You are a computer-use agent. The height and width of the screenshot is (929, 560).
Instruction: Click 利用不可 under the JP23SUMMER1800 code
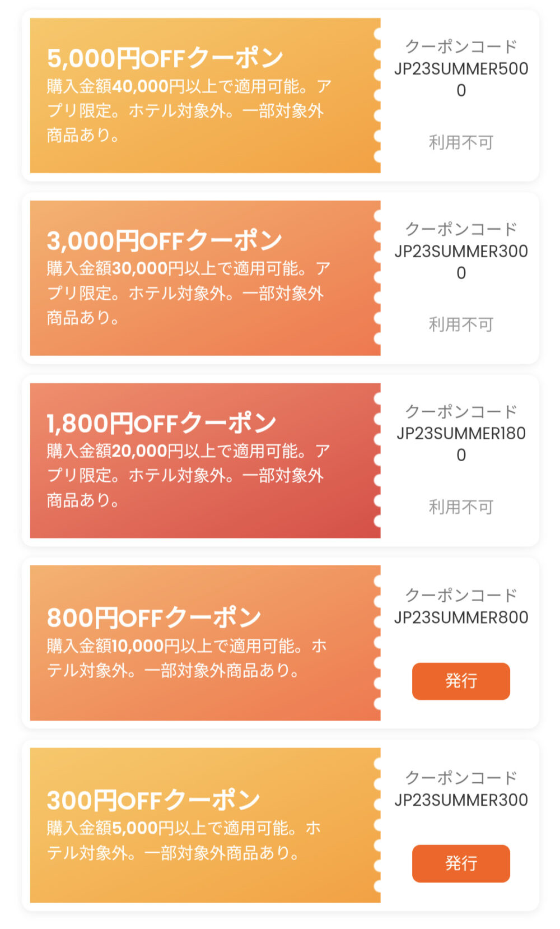pyautogui.click(x=460, y=507)
